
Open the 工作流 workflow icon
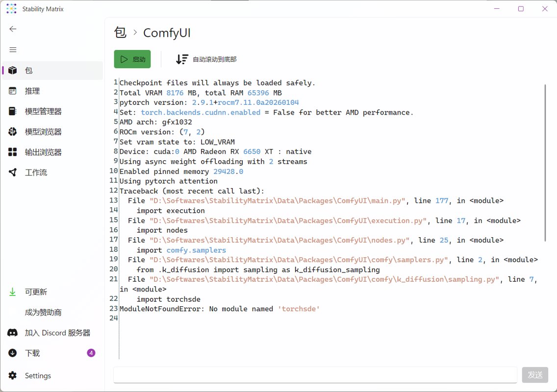(x=13, y=172)
